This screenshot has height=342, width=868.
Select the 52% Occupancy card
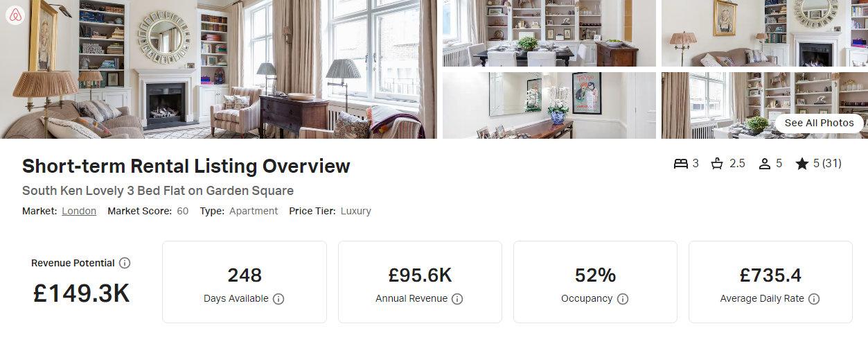point(595,282)
